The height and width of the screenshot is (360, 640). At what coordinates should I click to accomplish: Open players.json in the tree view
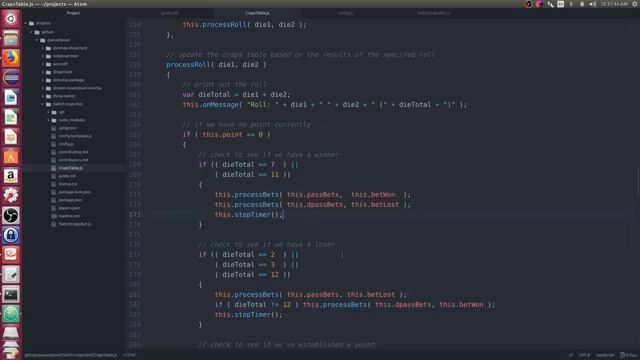pyautogui.click(x=69, y=208)
